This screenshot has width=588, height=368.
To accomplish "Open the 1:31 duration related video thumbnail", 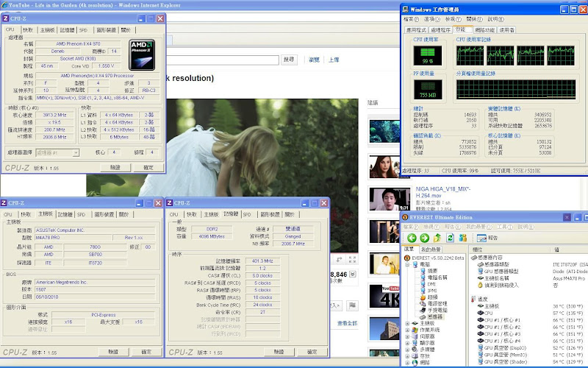I will (x=390, y=199).
